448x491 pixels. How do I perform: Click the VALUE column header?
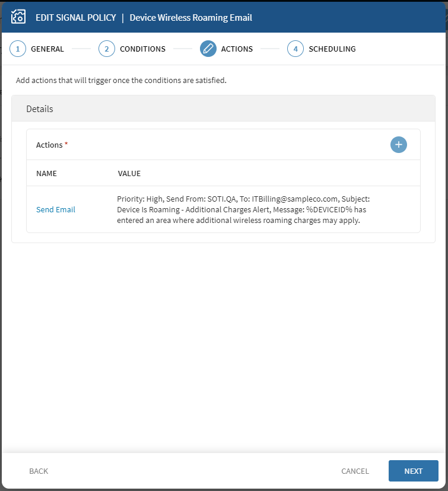point(129,174)
